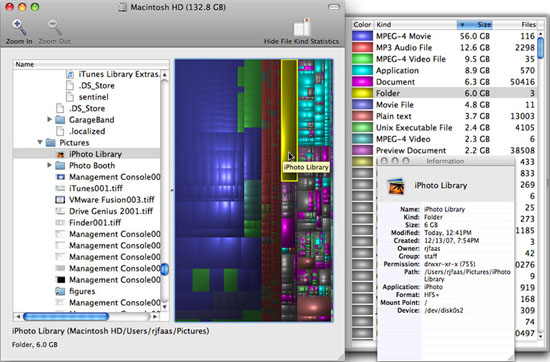Click the Kind column header

point(416,25)
